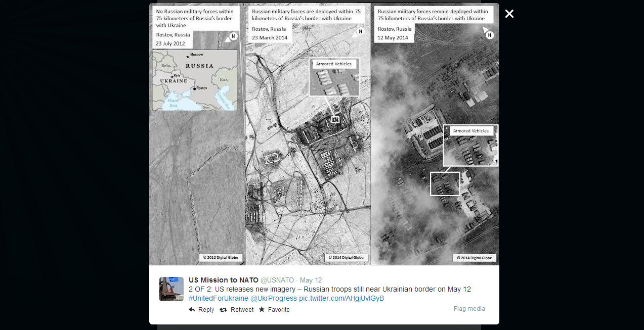644x330 pixels.
Task: Click the north arrow in the 12 May 2014 panel
Action: 489,34
